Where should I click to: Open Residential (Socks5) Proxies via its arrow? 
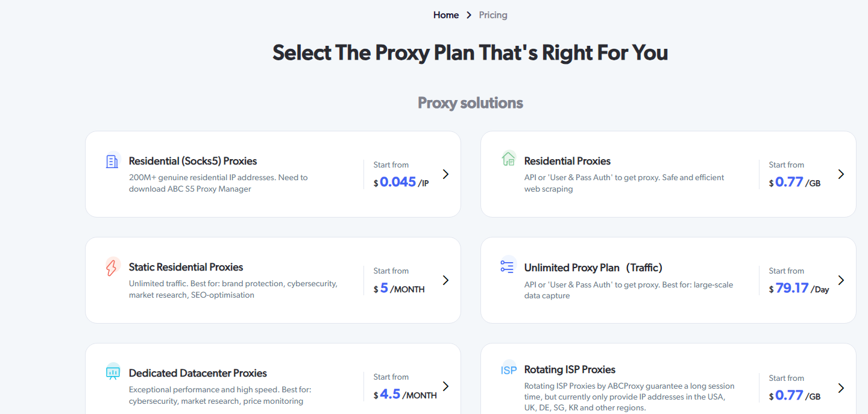pyautogui.click(x=445, y=174)
